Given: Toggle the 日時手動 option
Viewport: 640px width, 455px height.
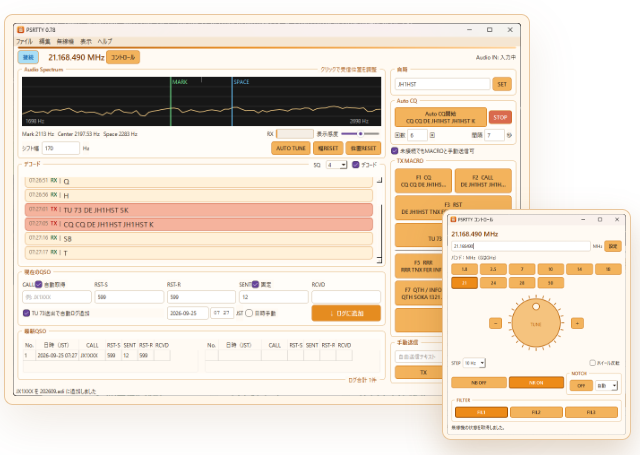Looking at the screenshot, I should coord(249,313).
